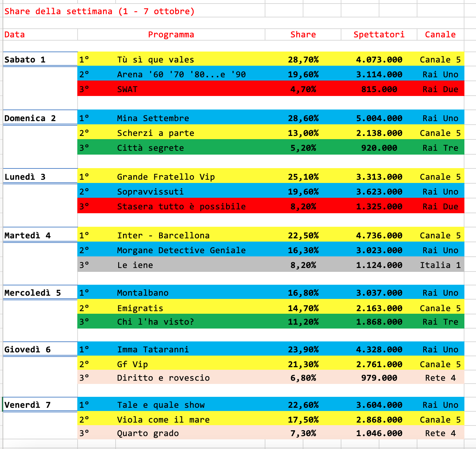This screenshot has height=449, width=476.
Task: Select the 'Stasera tutto è possibile' cell
Action: point(181,206)
